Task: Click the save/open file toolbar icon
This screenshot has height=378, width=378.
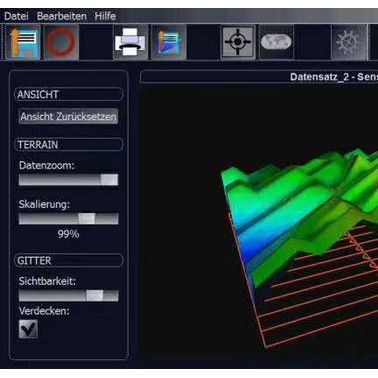Action: (24, 43)
